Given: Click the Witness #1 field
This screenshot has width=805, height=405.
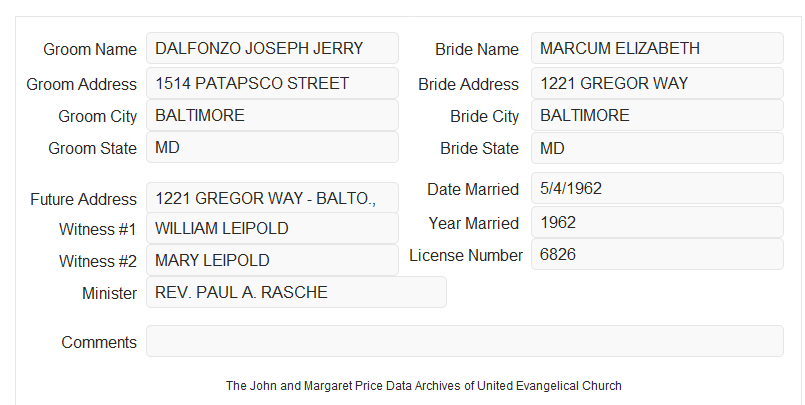Looking at the screenshot, I should tap(272, 228).
